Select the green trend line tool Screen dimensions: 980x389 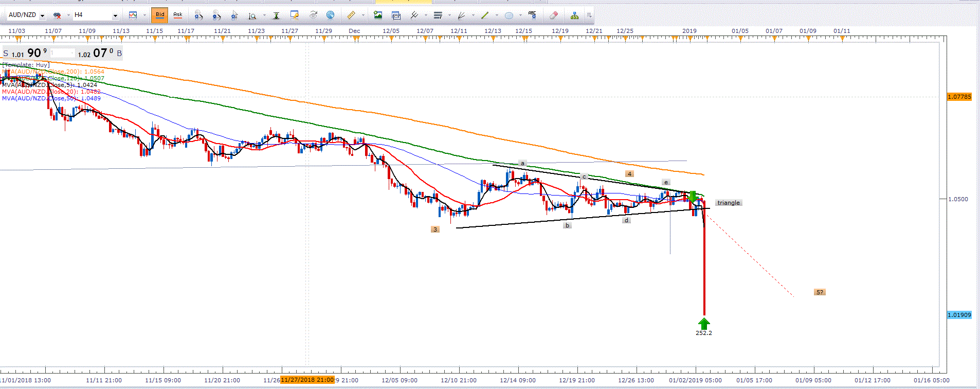pos(485,15)
